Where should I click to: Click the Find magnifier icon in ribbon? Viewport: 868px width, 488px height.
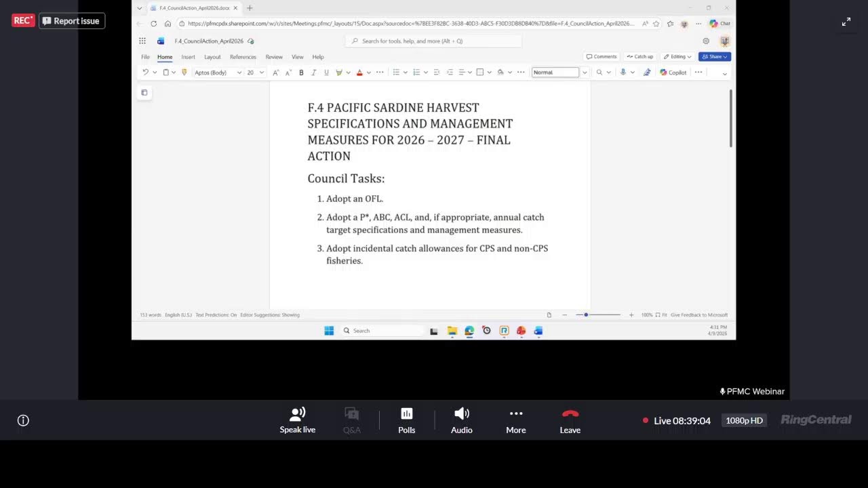click(599, 73)
